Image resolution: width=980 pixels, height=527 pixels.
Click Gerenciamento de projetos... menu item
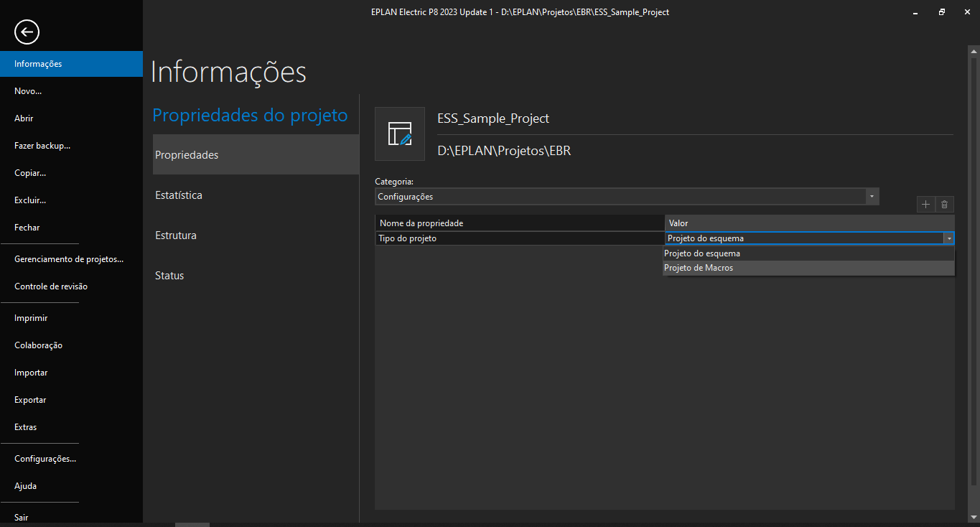click(69, 259)
